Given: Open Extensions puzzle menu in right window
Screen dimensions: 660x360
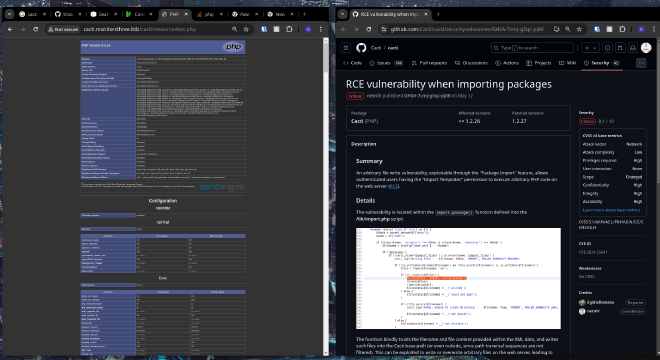Looking at the screenshot, I should pos(622,29).
